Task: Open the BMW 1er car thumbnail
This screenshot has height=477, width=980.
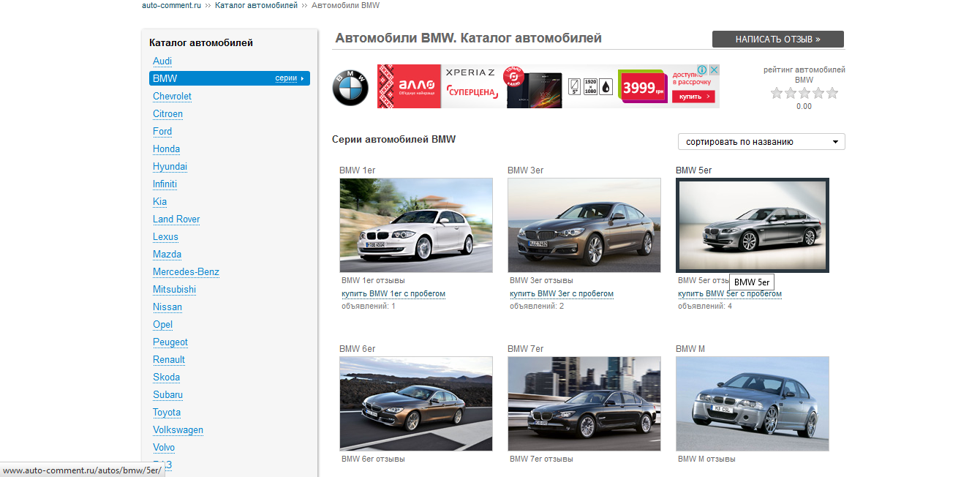Action: tap(416, 225)
